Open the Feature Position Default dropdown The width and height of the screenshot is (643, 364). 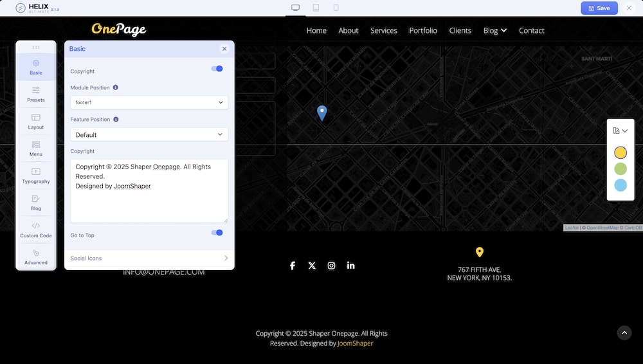(x=149, y=134)
